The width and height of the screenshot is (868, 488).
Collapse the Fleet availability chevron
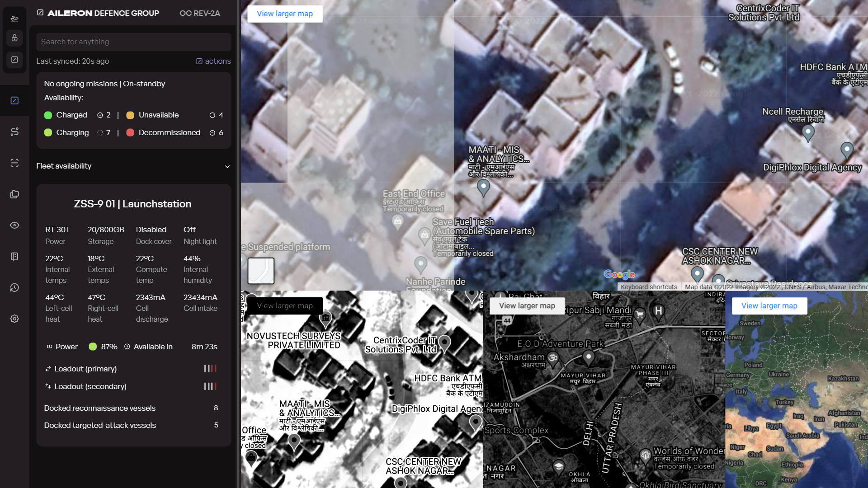coord(227,167)
